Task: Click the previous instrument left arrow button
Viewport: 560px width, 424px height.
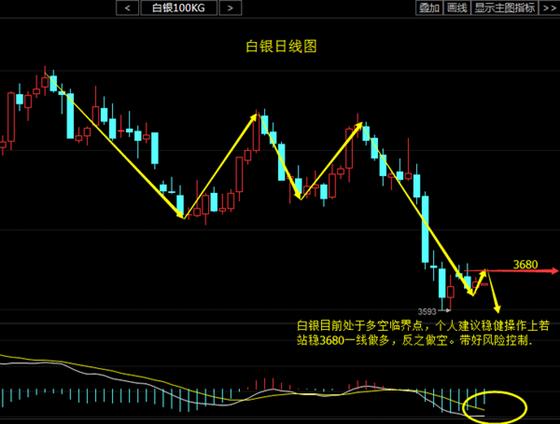Action: tap(127, 8)
